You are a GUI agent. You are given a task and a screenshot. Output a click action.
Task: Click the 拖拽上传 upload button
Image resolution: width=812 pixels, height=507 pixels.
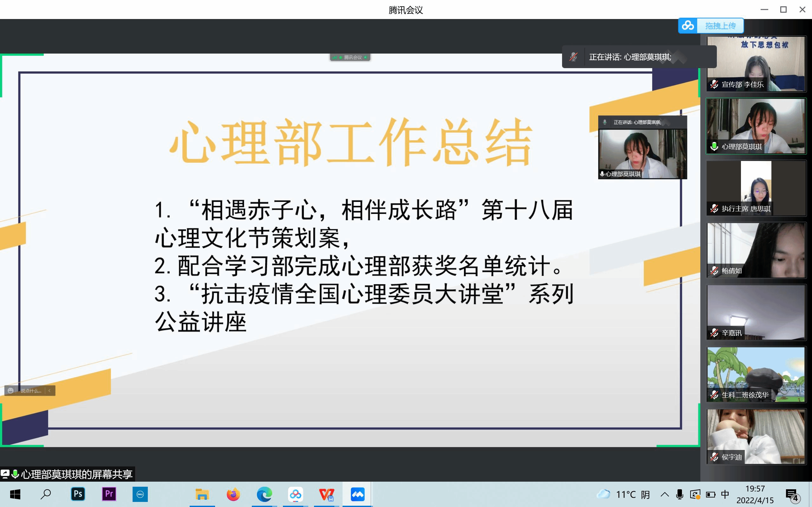click(720, 26)
